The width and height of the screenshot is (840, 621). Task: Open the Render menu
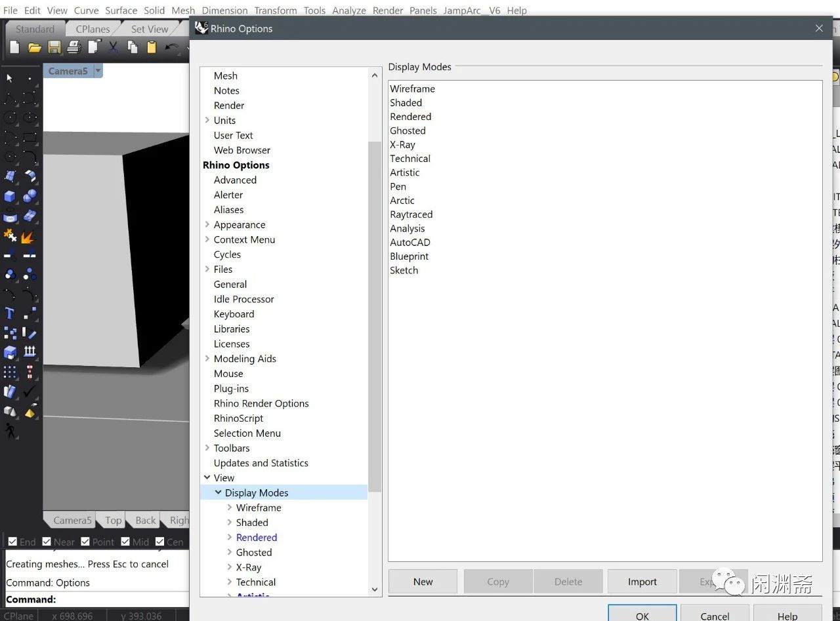(x=388, y=10)
